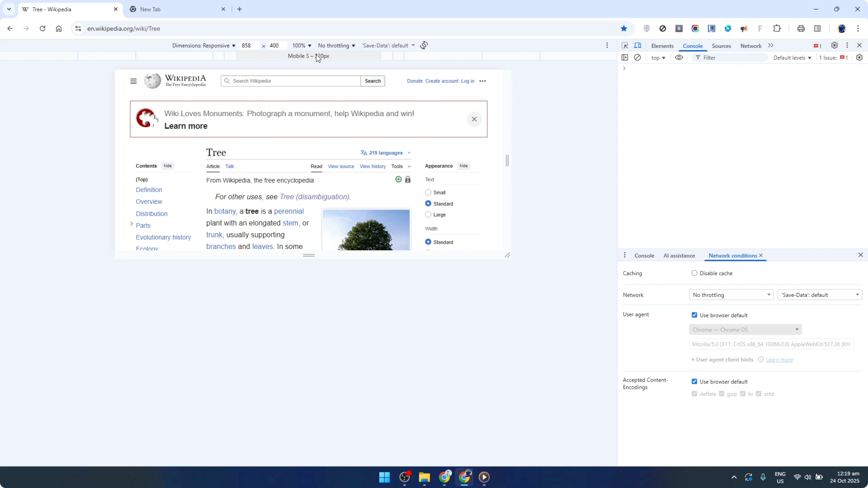Viewport: 868px width, 488px height.
Task: Expand User agent client hints
Action: point(723,360)
